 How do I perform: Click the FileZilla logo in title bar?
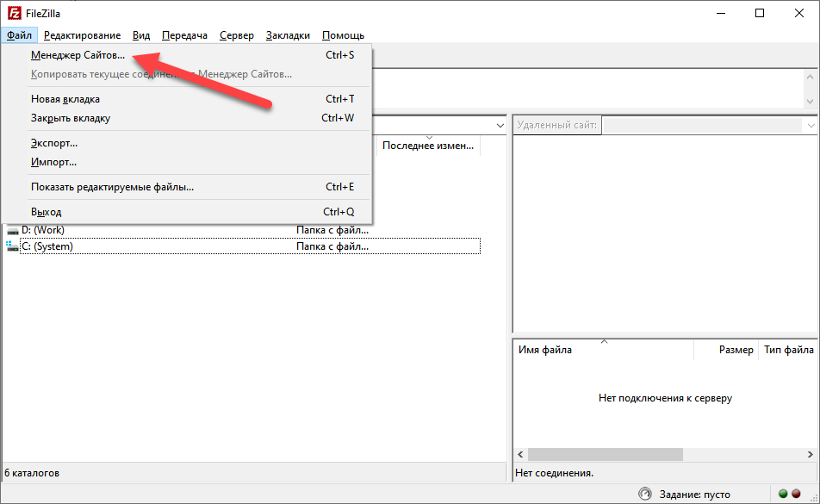14,13
